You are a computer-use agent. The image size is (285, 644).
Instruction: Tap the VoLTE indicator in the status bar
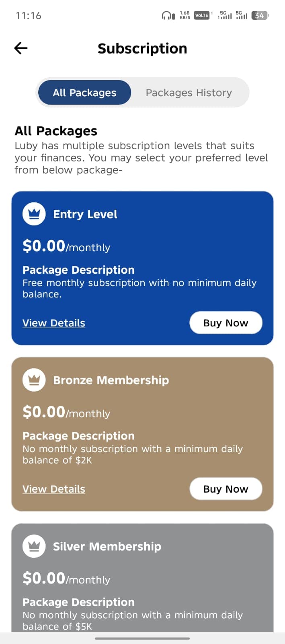[201, 15]
